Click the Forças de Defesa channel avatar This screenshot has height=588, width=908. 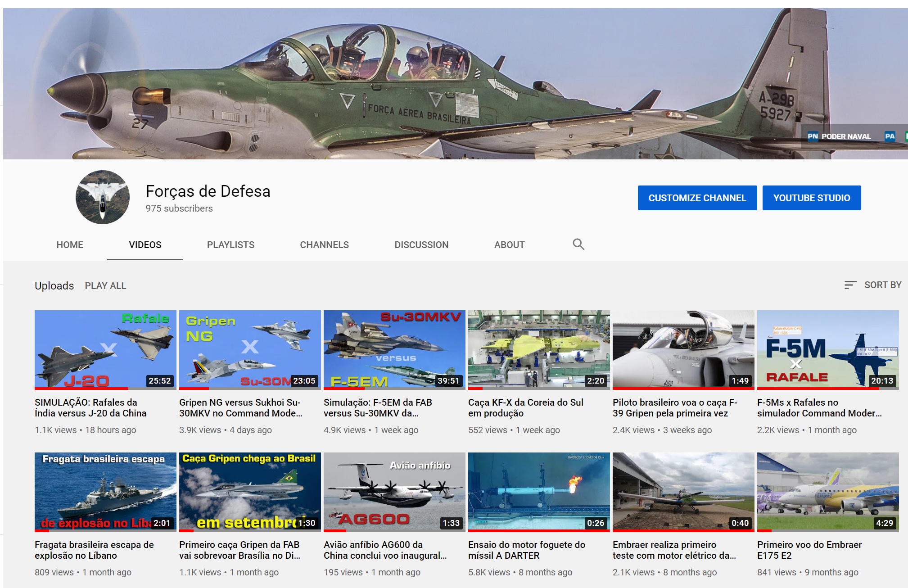click(103, 197)
